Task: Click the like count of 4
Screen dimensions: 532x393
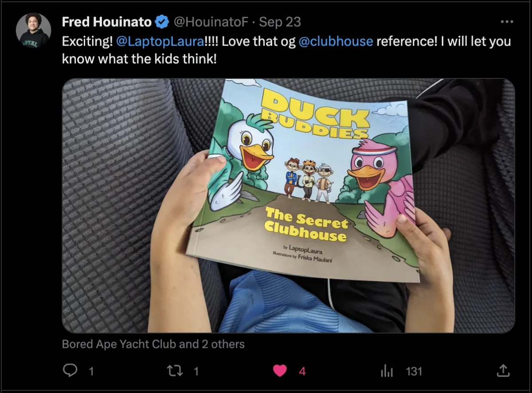Action: (302, 371)
